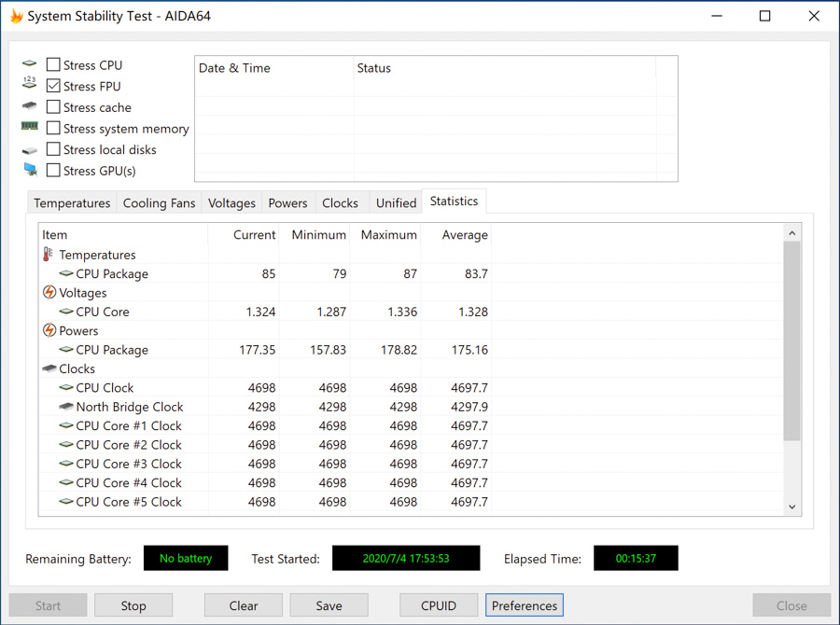Image resolution: width=840 pixels, height=625 pixels.
Task: Click the disk drive icon for local disks
Action: (x=30, y=150)
